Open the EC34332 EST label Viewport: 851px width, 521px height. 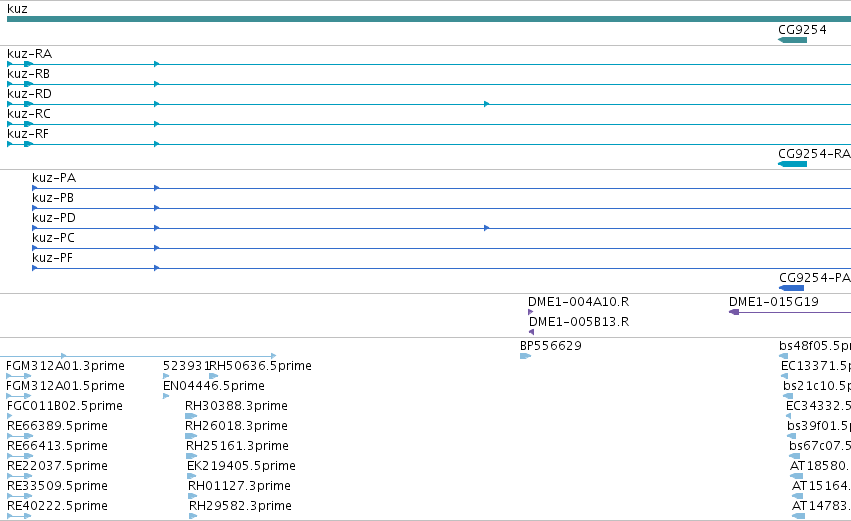point(818,406)
